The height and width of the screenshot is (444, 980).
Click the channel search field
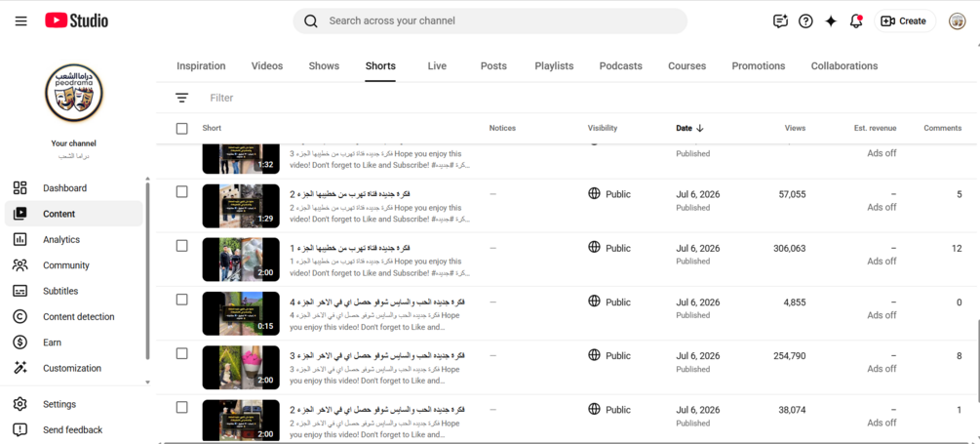point(490,21)
